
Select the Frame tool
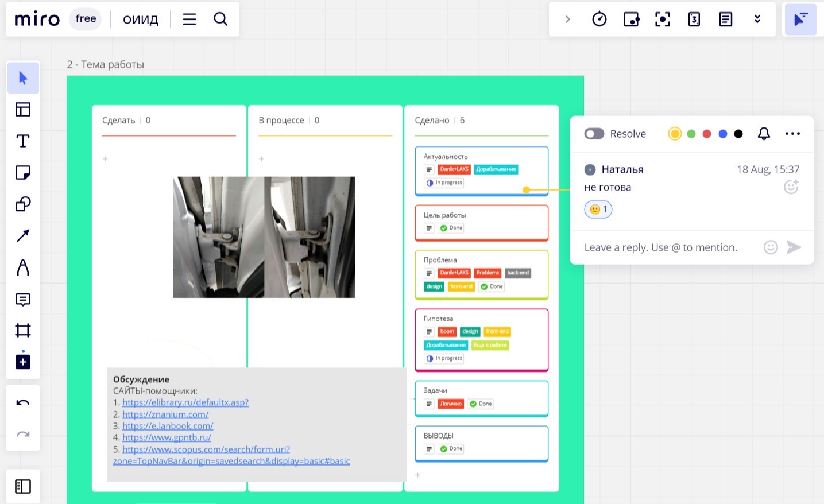tap(23, 330)
